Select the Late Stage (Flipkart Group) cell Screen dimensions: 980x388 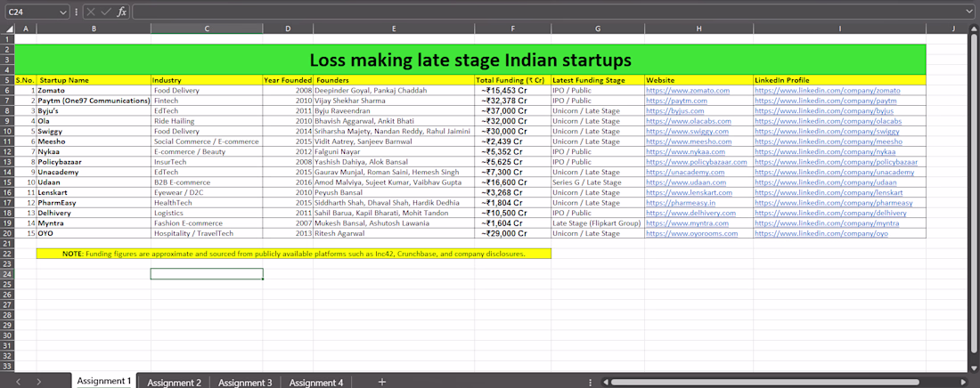coord(598,223)
